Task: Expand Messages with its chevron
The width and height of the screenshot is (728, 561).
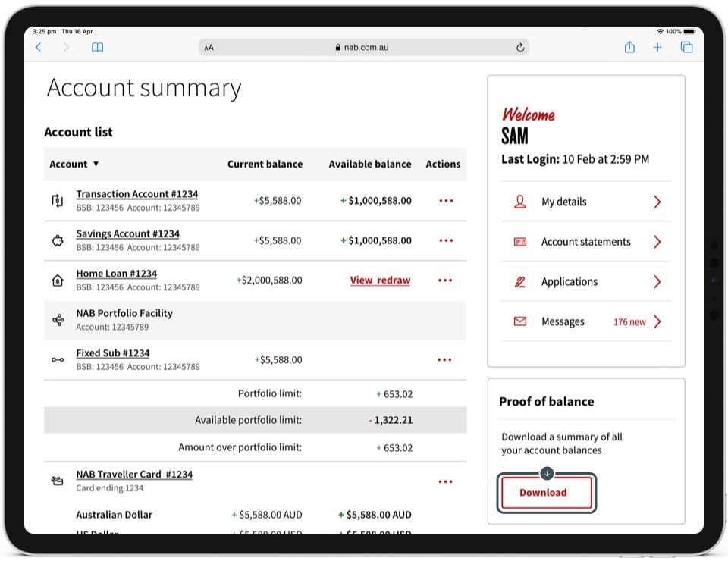Action: point(657,321)
